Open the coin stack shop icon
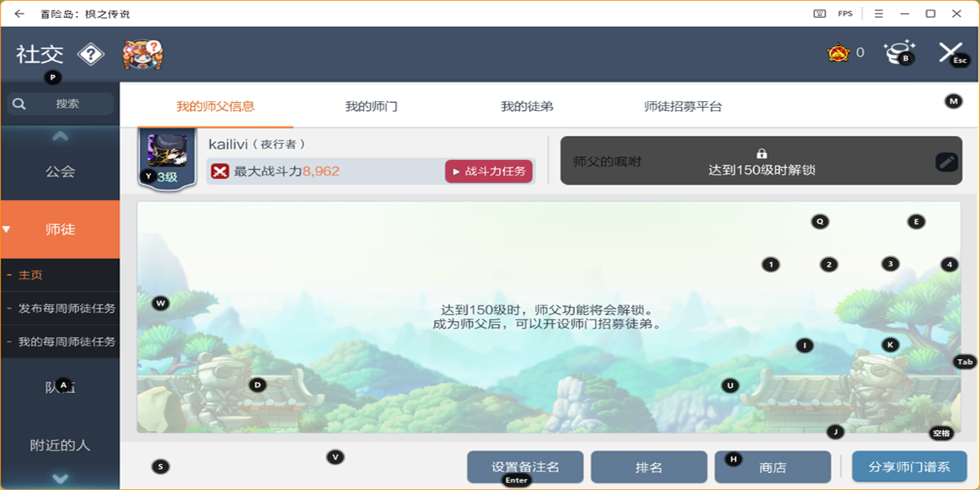This screenshot has height=490, width=980. point(898,52)
